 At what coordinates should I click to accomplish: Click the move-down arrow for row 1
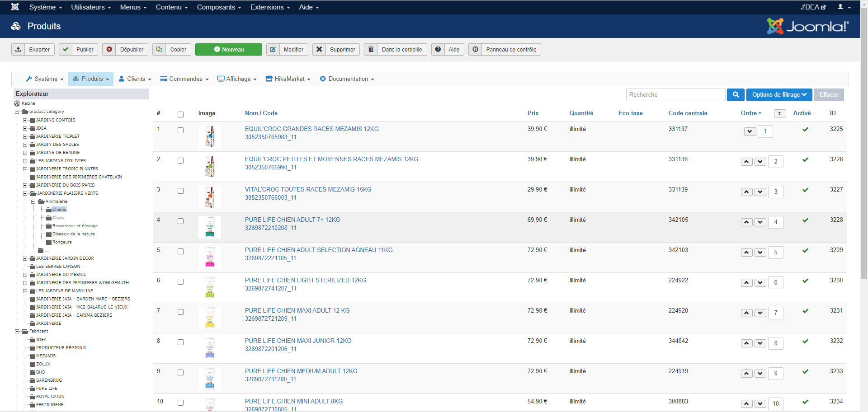coord(750,131)
